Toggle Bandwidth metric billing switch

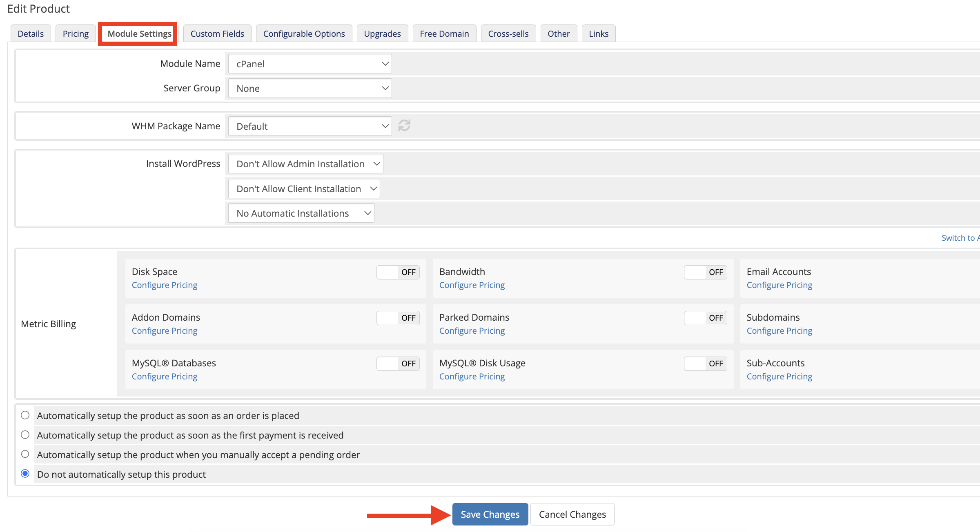[x=706, y=272]
